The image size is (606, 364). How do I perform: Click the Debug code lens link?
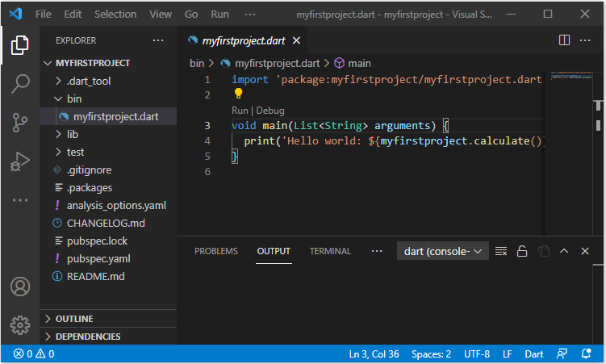tap(270, 111)
